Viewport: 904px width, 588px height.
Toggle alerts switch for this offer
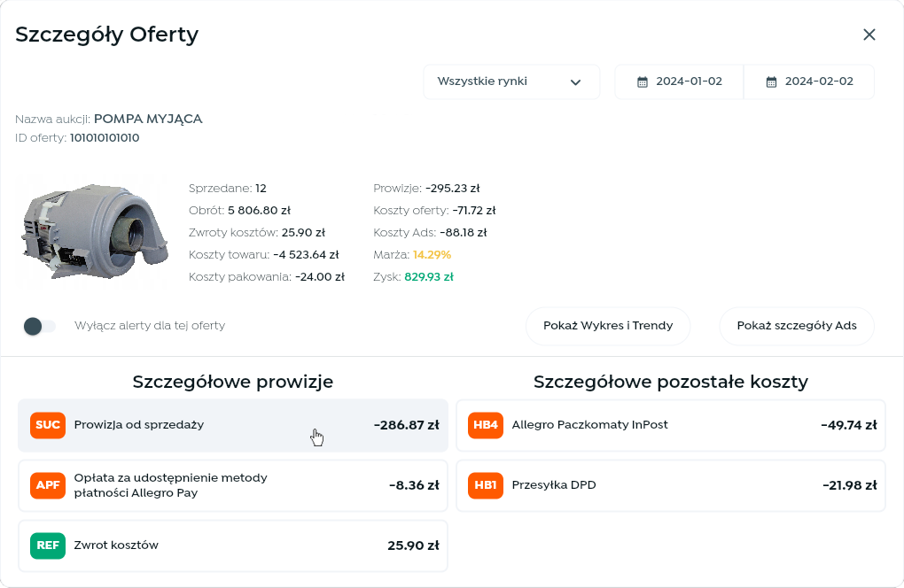pos(40,326)
